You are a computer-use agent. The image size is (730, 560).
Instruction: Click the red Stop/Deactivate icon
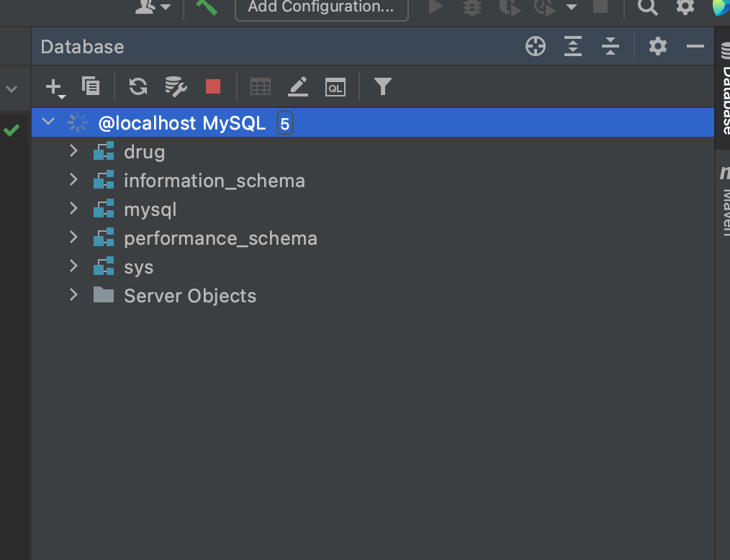click(213, 86)
